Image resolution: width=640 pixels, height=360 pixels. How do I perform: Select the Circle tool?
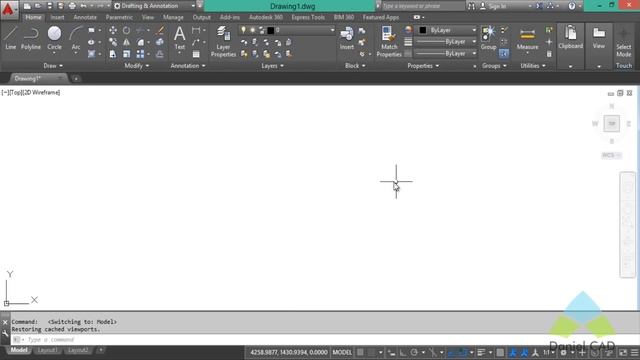click(54, 38)
